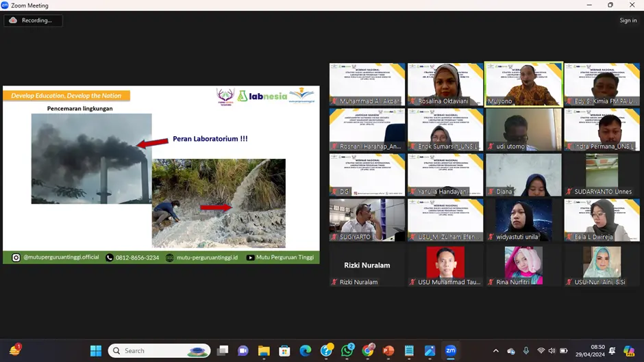Select SUDARYANTO Unnes participant tile
This screenshot has width=644, height=362.
(602, 175)
